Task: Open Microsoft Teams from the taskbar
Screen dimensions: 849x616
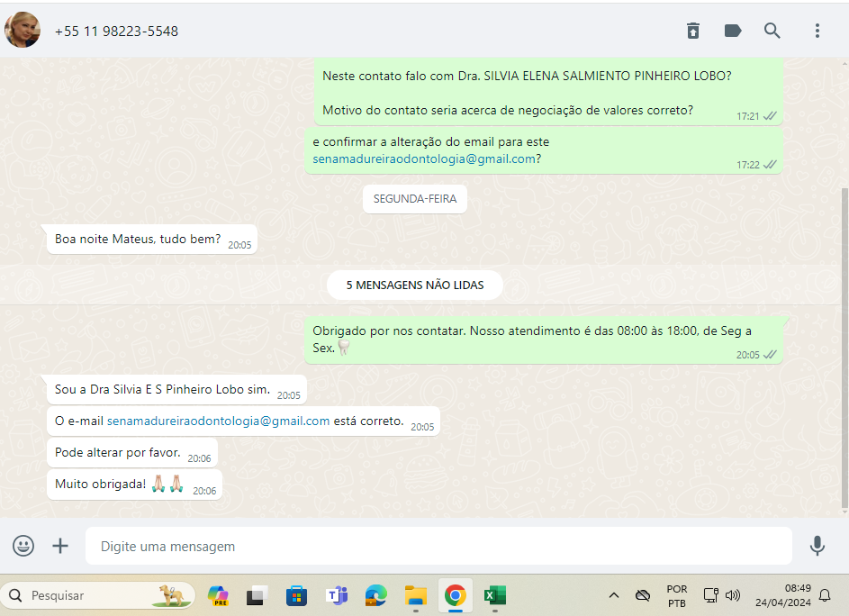Action: tap(336, 595)
